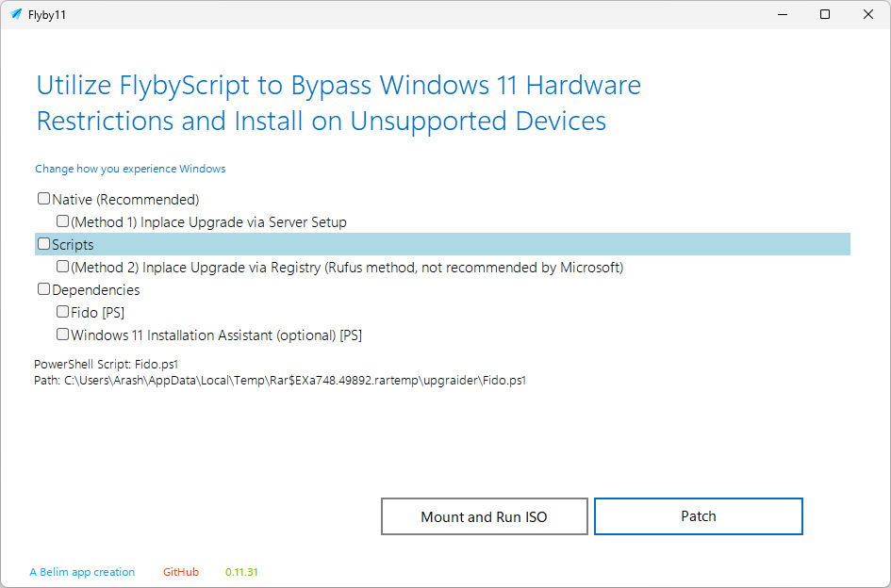
Task: Open the Change how you experience Windows link
Action: (x=130, y=169)
